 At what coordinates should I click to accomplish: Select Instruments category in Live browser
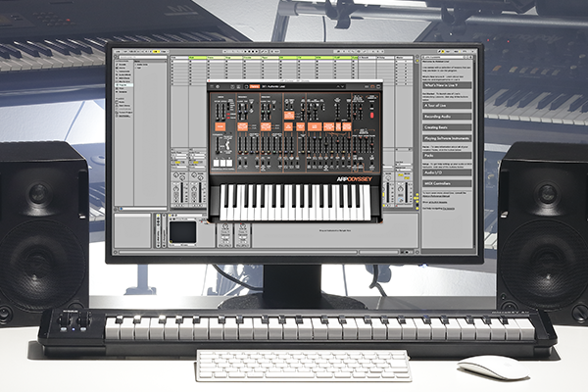[123, 72]
